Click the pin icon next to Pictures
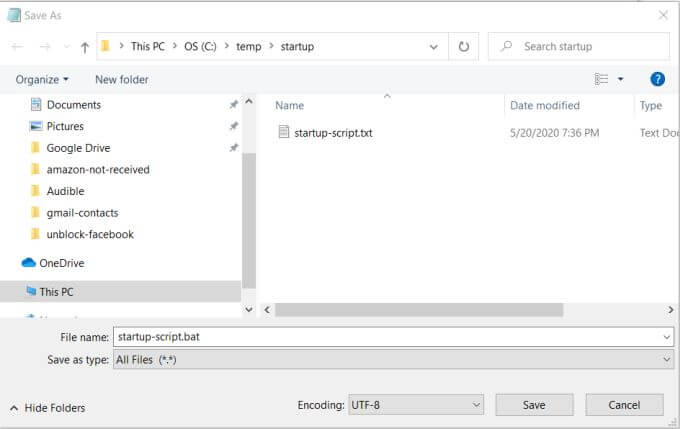680x429 pixels. point(233,126)
